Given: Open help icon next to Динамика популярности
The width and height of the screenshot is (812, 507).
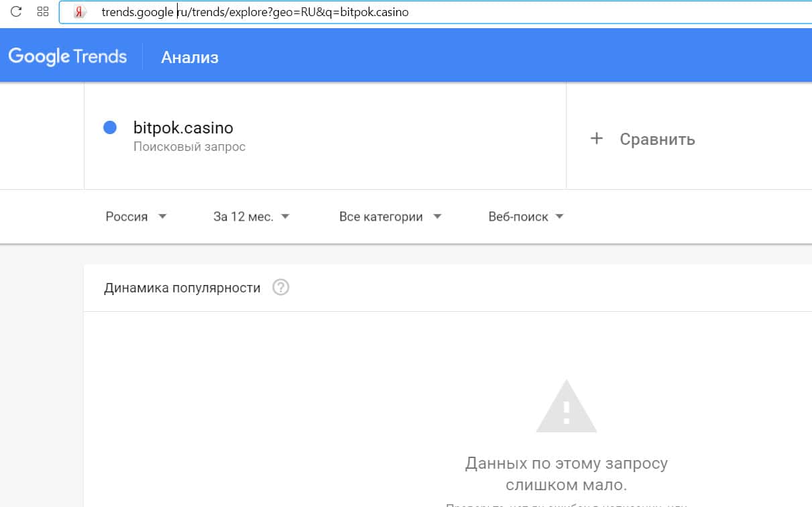Looking at the screenshot, I should tap(281, 288).
